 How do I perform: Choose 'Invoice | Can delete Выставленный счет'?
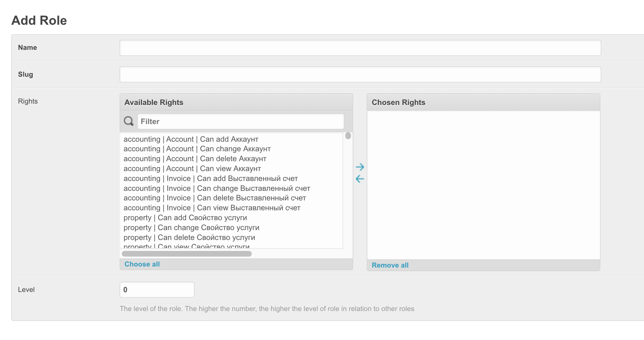point(215,198)
